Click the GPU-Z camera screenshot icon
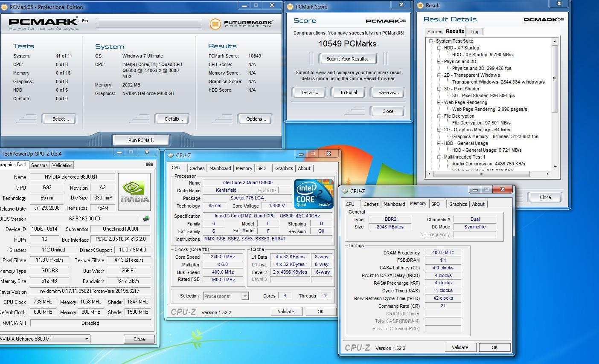The image size is (599, 364). point(149,165)
